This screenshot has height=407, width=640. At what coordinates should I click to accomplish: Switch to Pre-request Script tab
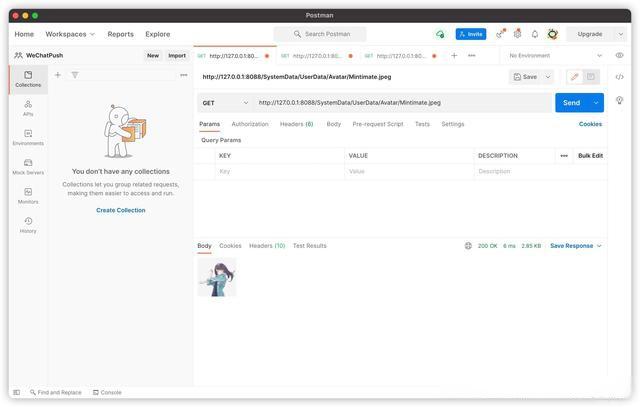click(378, 124)
